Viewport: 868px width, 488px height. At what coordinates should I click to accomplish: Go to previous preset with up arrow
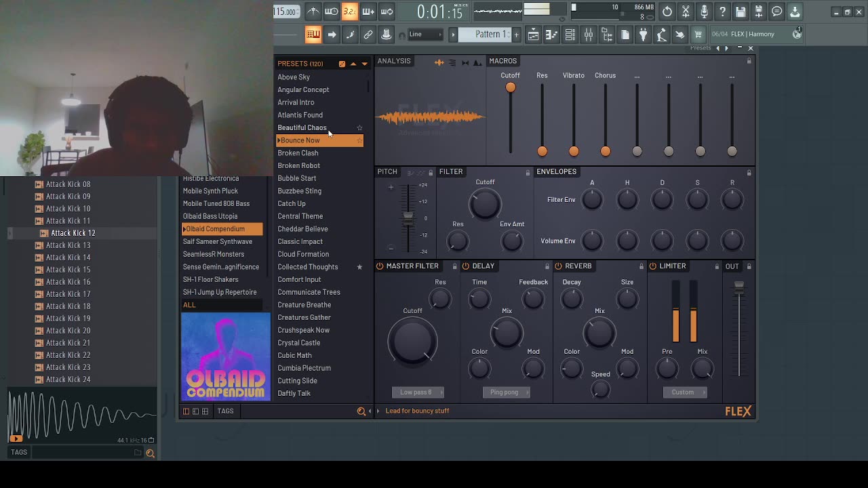click(x=353, y=64)
